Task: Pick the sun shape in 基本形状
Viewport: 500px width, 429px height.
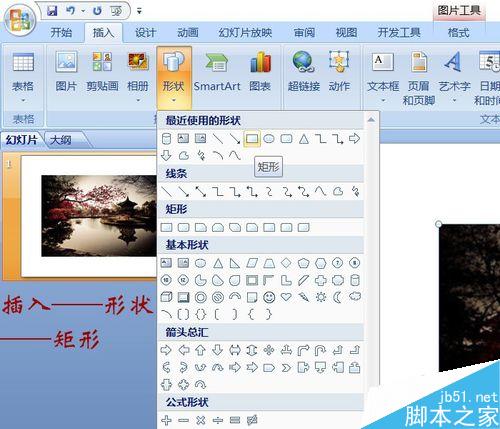Action: click(321, 297)
